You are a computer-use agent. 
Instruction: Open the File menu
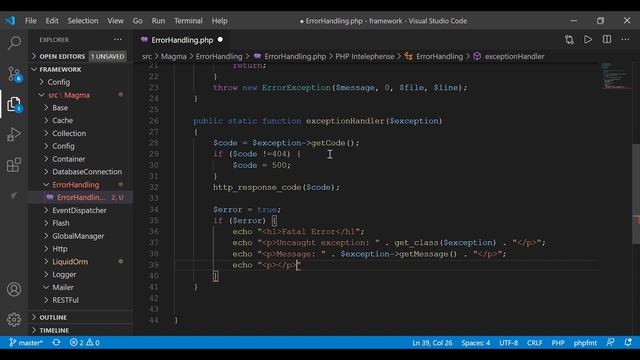pyautogui.click(x=31, y=21)
